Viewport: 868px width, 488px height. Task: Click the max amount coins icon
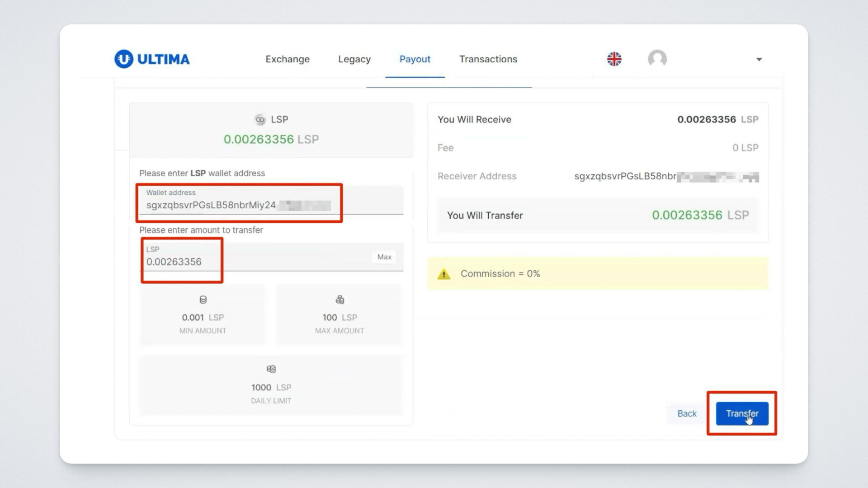(x=340, y=300)
